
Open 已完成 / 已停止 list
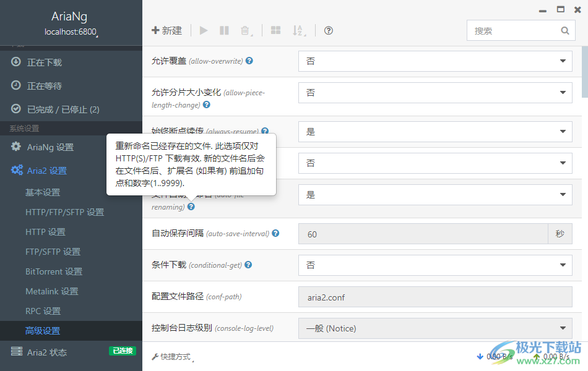coord(71,109)
